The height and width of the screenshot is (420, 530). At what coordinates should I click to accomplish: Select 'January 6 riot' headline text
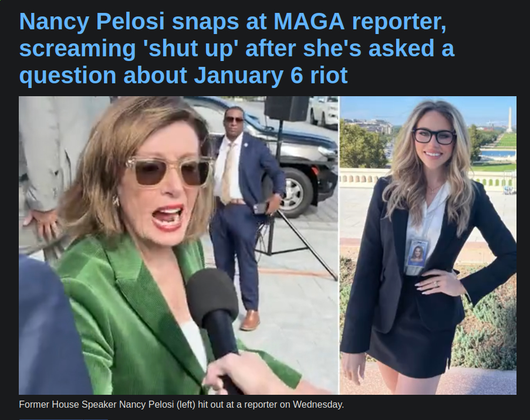(x=271, y=75)
